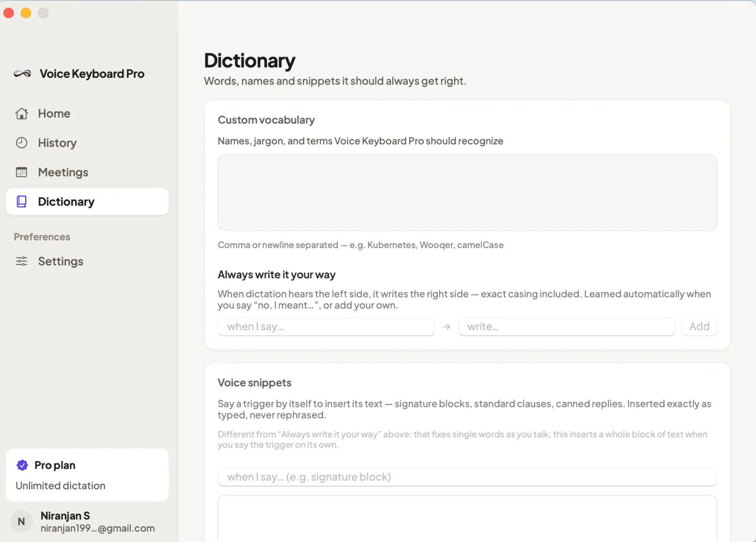
Task: Go to the History section
Action: point(87,143)
